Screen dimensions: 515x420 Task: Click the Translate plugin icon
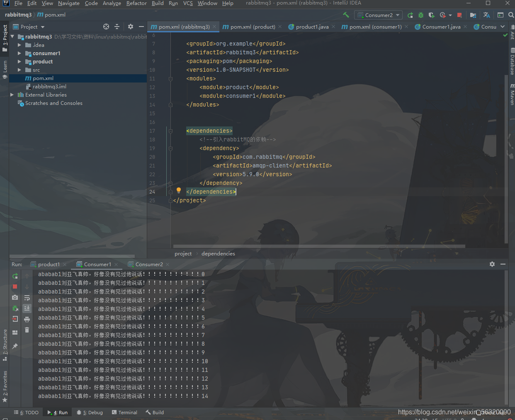[487, 15]
